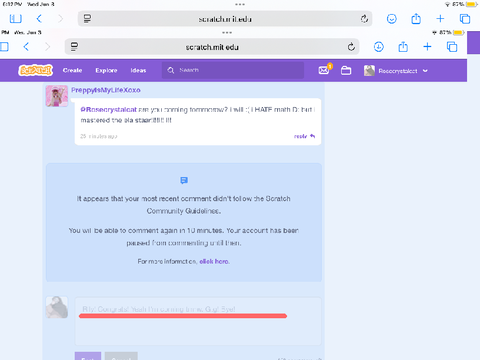Click page reader icon in inner address bar
The image size is (480, 360).
pos(74,47)
